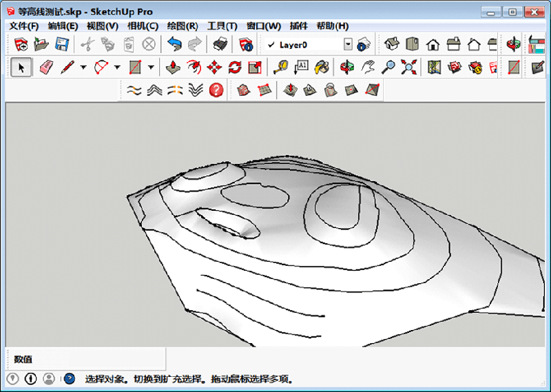Viewport: 551px width, 392px height.
Task: Click the Print button
Action: coord(220,44)
